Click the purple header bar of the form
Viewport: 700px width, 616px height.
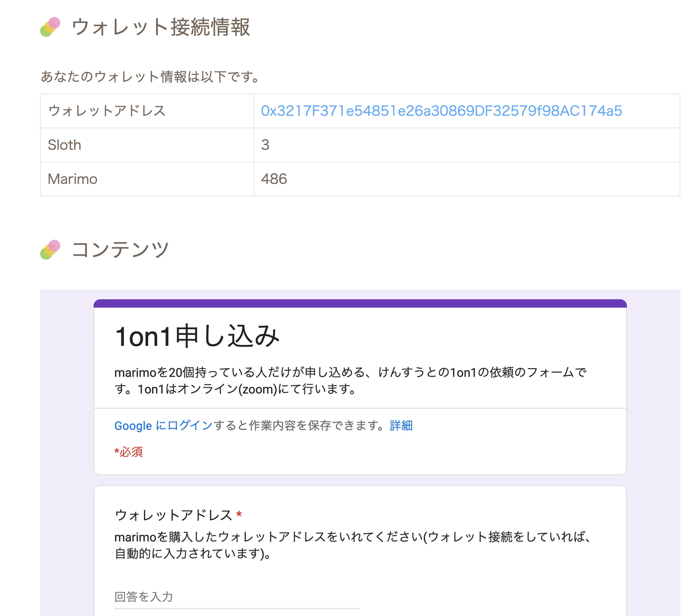(359, 302)
